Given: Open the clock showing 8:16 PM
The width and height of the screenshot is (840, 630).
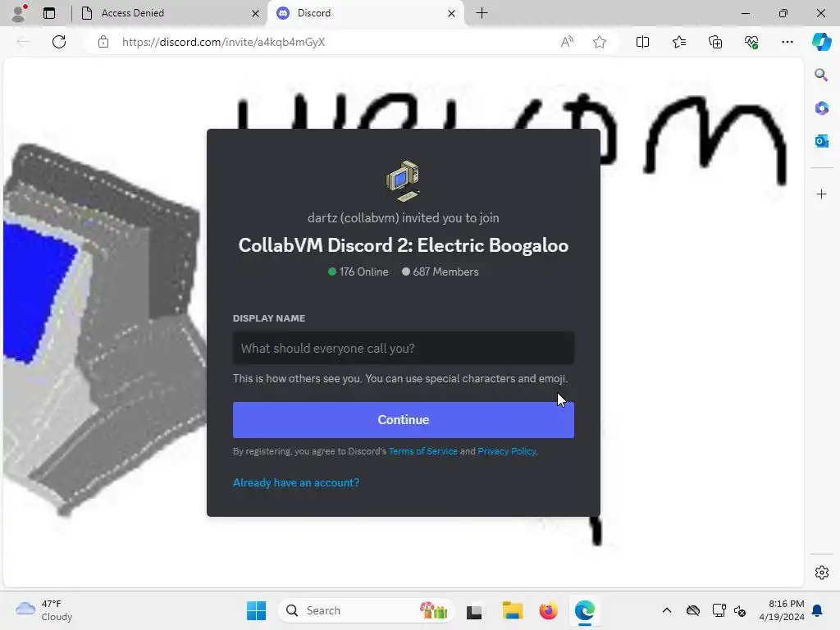Looking at the screenshot, I should click(x=781, y=610).
